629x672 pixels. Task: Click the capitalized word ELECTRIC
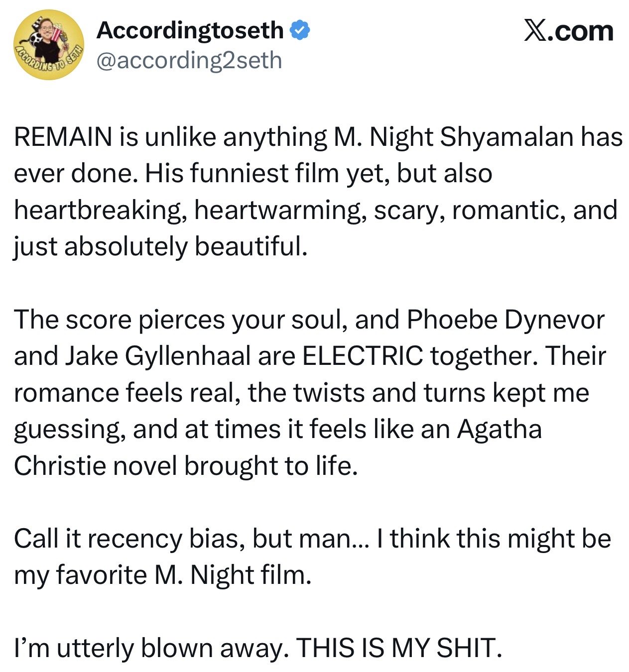tap(363, 356)
